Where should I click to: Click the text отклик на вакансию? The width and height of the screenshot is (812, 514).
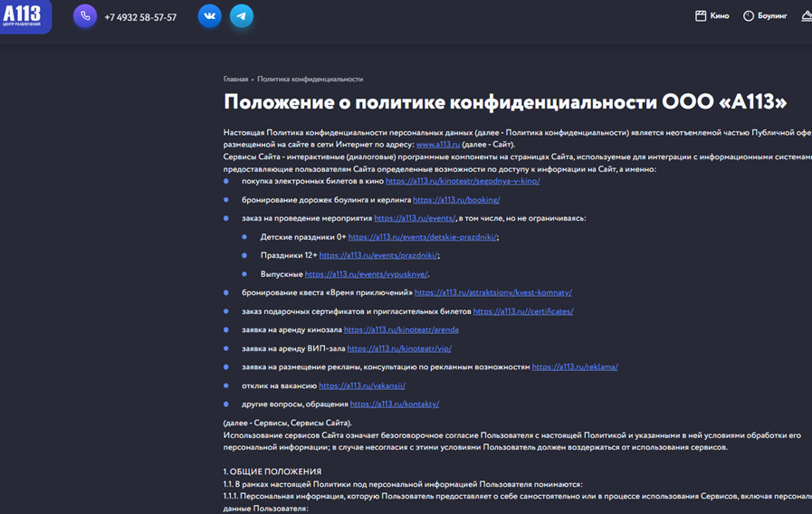(x=279, y=386)
